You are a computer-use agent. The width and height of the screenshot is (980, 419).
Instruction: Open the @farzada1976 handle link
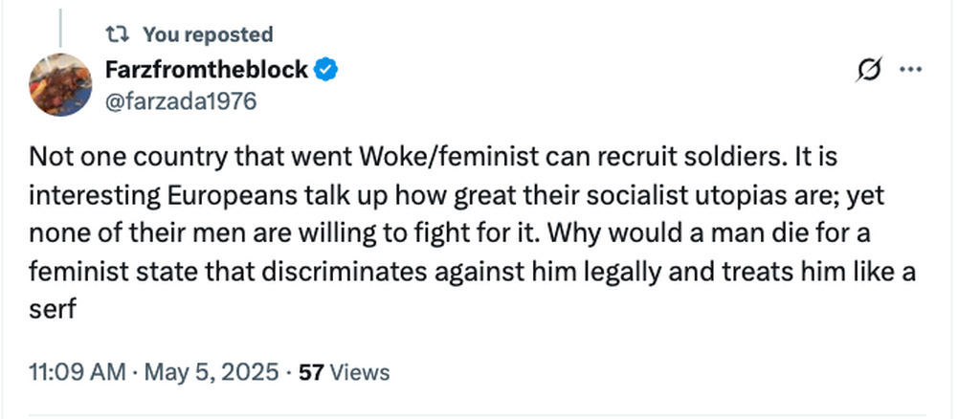coord(181,100)
